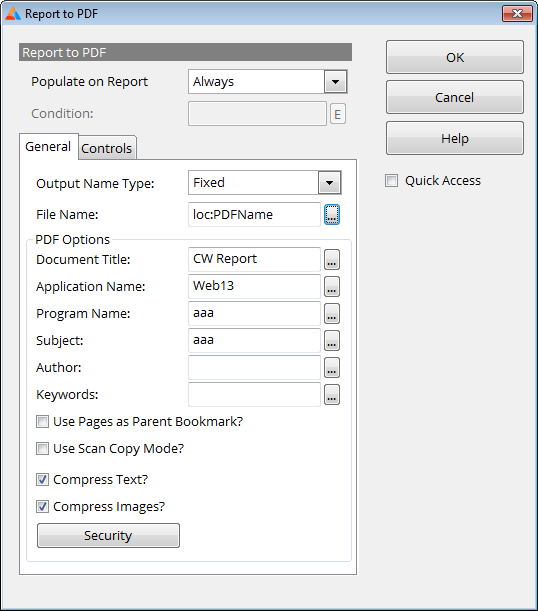The height and width of the screenshot is (611, 538).
Task: Confirm the dialog with OK
Action: (x=455, y=57)
